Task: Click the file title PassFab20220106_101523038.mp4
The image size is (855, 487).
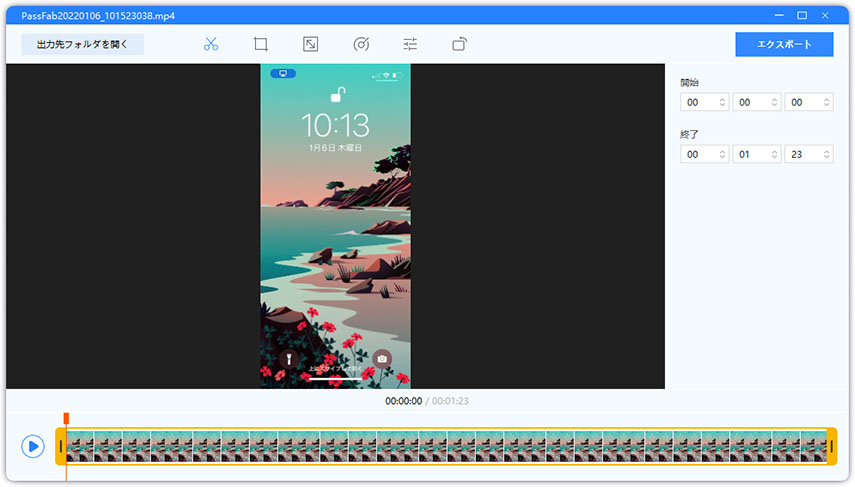Action: 98,15
